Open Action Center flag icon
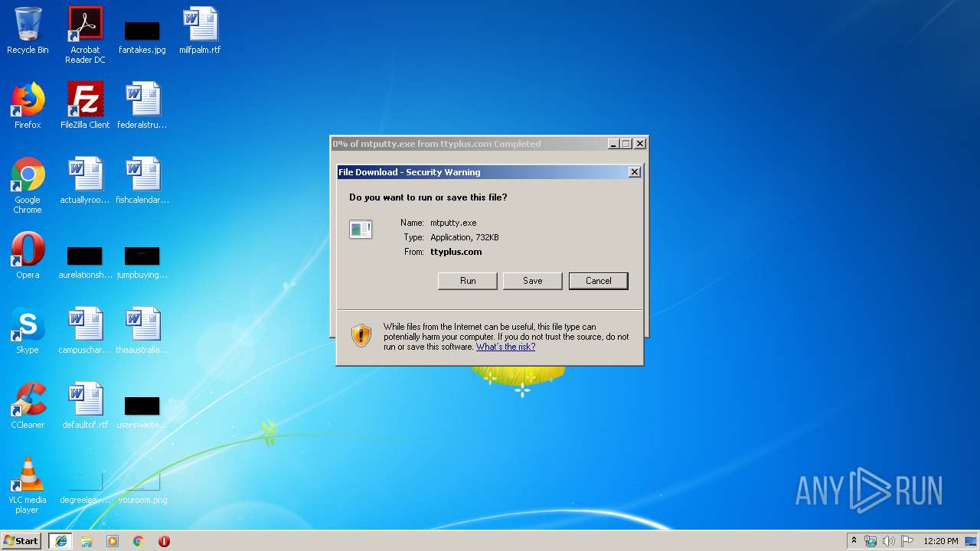Screen dimensions: 980x551 (906, 541)
